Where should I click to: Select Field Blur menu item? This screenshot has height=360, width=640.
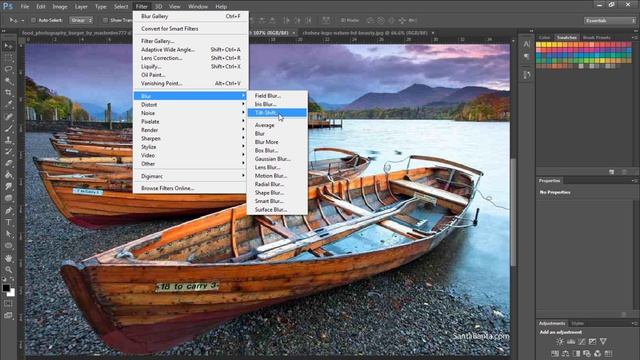[x=277, y=96]
